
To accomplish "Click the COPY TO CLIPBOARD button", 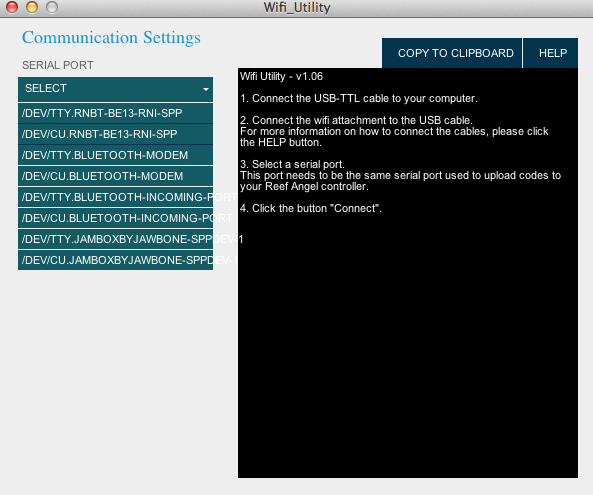I will (x=452, y=53).
